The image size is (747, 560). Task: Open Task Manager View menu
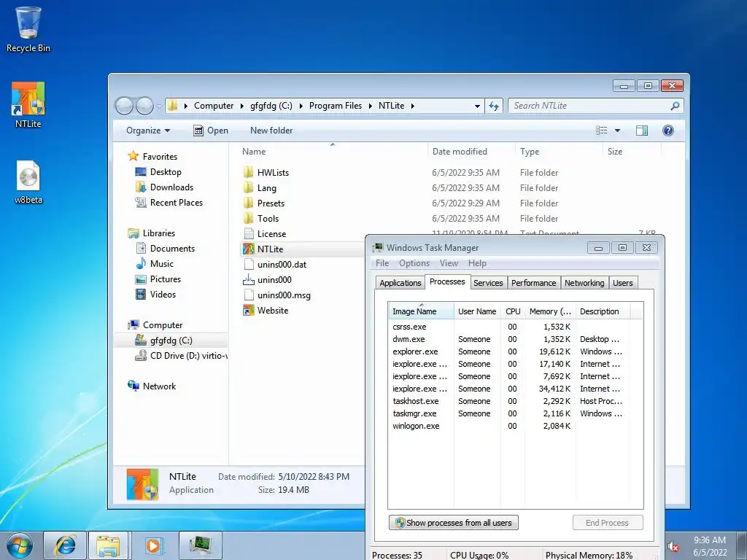point(449,263)
